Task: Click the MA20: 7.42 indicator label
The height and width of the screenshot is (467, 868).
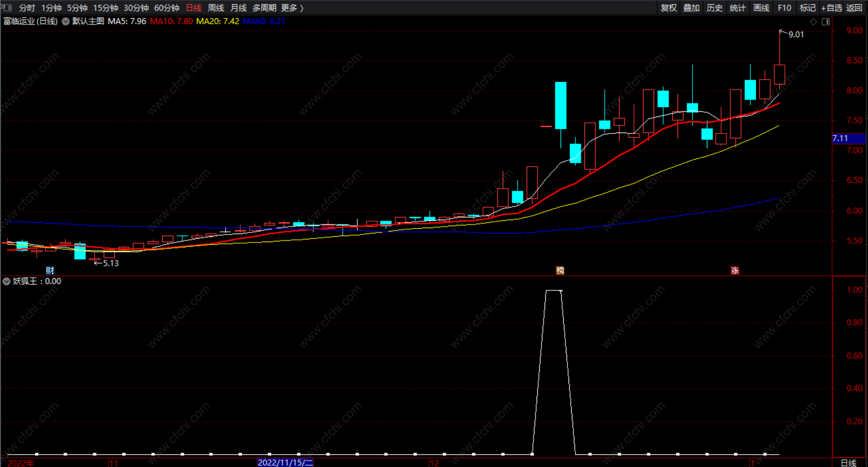Action: pyautogui.click(x=218, y=21)
